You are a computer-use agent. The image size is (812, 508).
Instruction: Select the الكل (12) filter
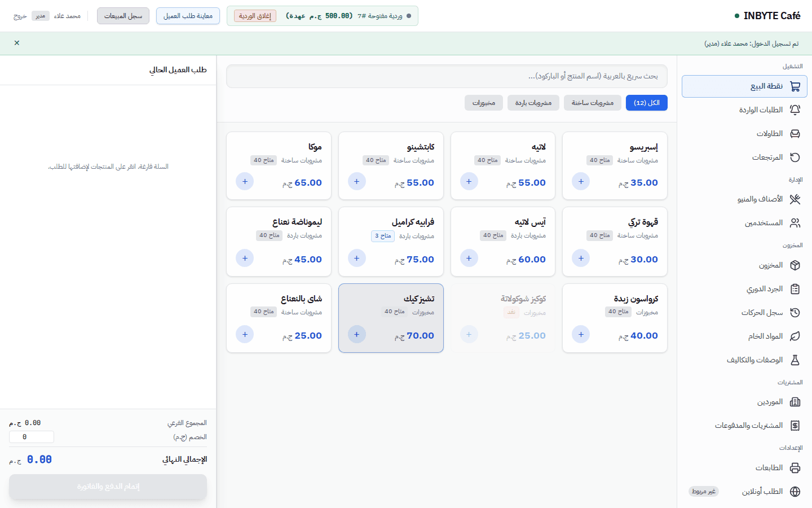pos(647,103)
